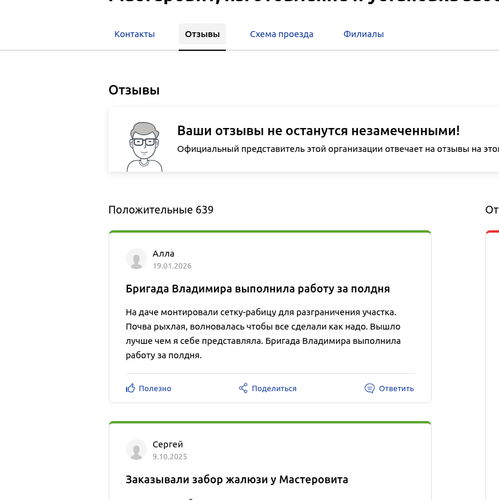The width and height of the screenshot is (499, 500).
Task: Open the Филиалы tab
Action: [x=363, y=34]
